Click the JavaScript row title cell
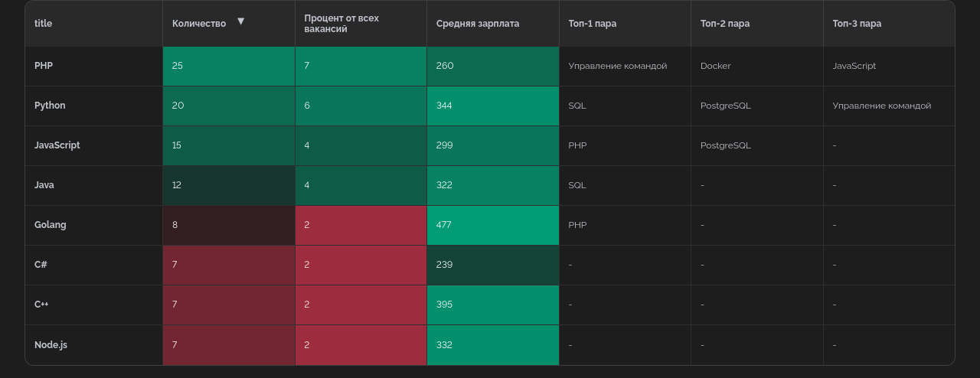The height and width of the screenshot is (378, 980). (57, 145)
